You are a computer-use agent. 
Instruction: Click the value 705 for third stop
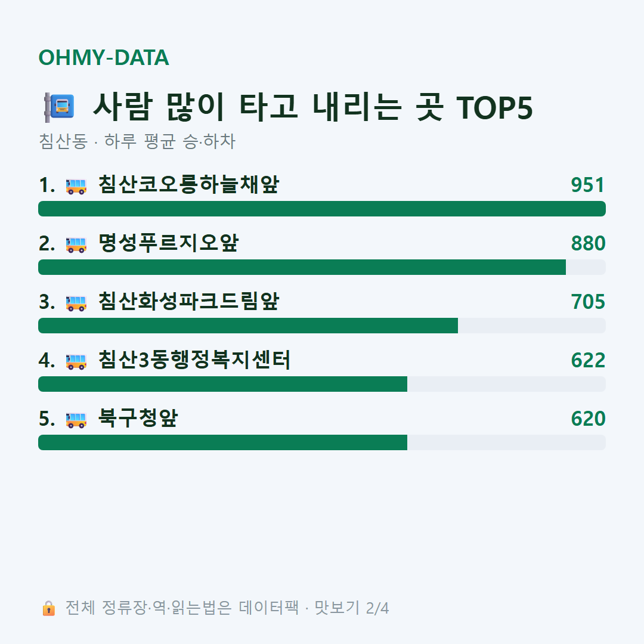click(588, 302)
